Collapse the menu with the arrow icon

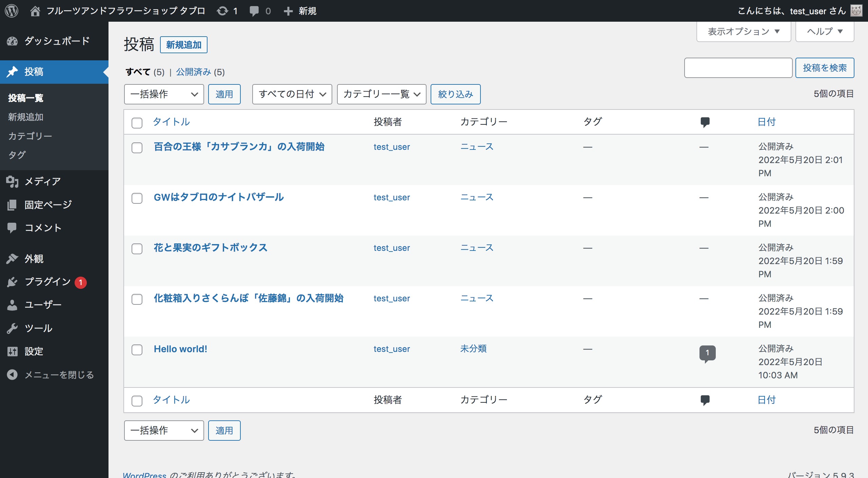tap(12, 375)
